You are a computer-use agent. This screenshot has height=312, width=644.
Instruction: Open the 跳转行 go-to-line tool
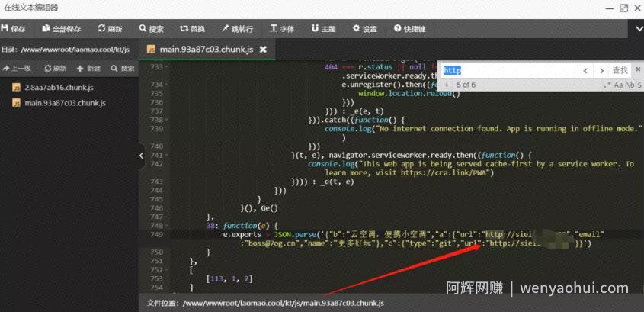point(237,29)
